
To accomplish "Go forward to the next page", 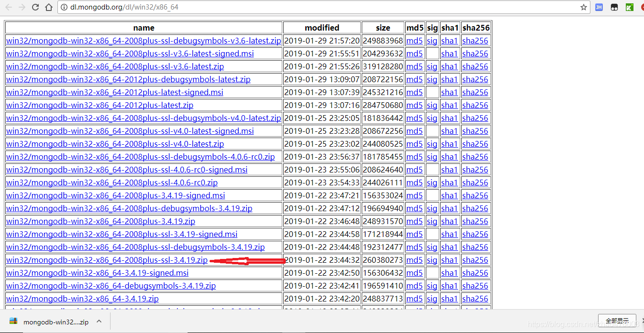I will [x=22, y=7].
